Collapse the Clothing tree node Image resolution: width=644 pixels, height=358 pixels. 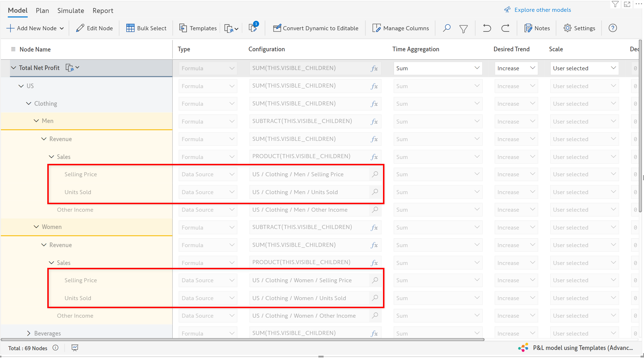(x=29, y=103)
